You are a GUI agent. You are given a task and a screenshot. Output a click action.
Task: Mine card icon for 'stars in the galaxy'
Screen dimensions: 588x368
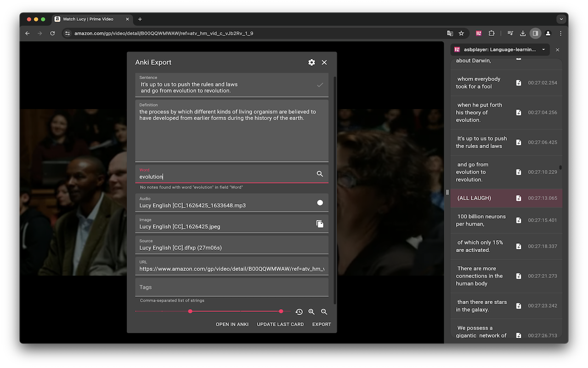(x=519, y=306)
